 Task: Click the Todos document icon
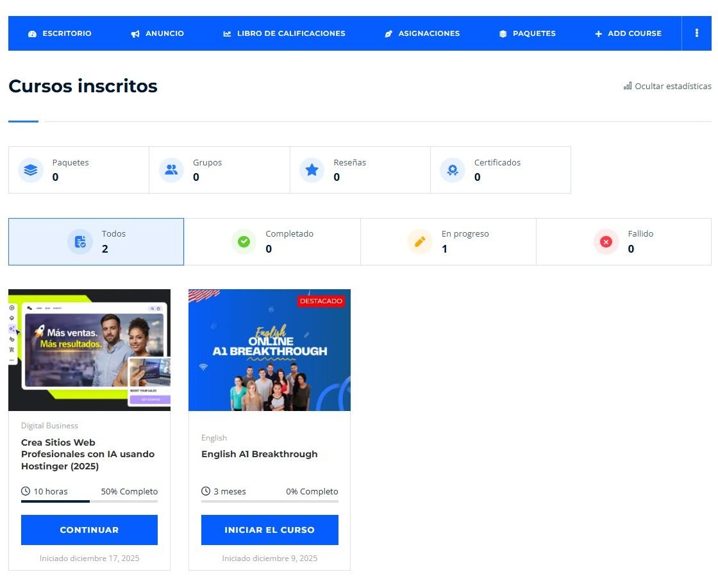[x=80, y=242]
